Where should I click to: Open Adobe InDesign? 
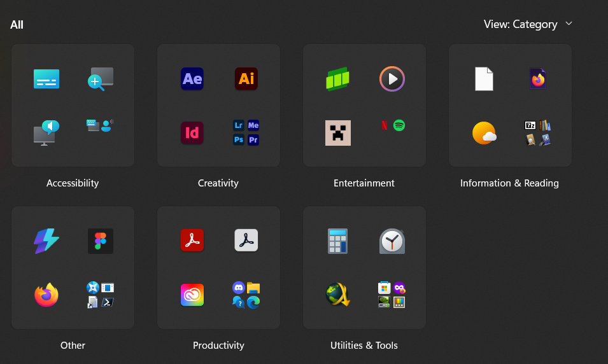click(192, 133)
